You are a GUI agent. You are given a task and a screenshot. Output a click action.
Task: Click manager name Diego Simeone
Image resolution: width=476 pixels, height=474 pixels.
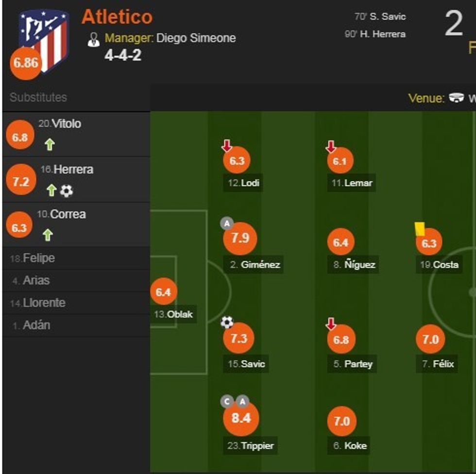(196, 38)
